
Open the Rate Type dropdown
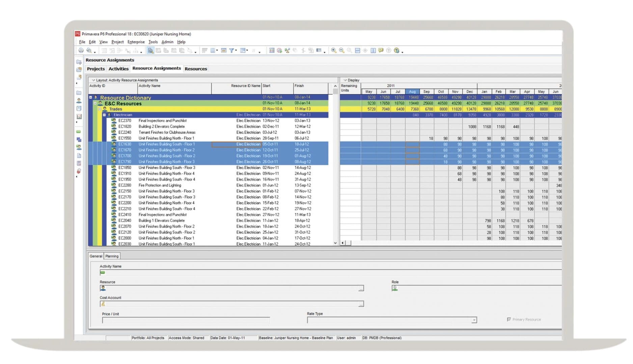[x=474, y=320]
